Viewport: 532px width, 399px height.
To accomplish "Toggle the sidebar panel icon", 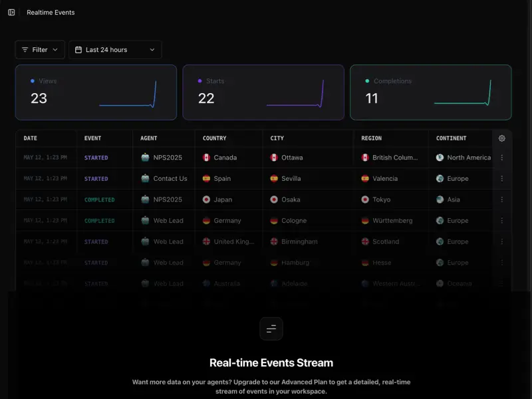I will coord(11,13).
